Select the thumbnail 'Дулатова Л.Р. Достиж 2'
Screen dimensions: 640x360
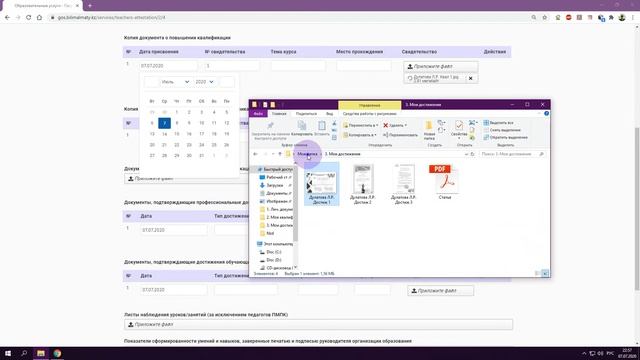(x=362, y=184)
